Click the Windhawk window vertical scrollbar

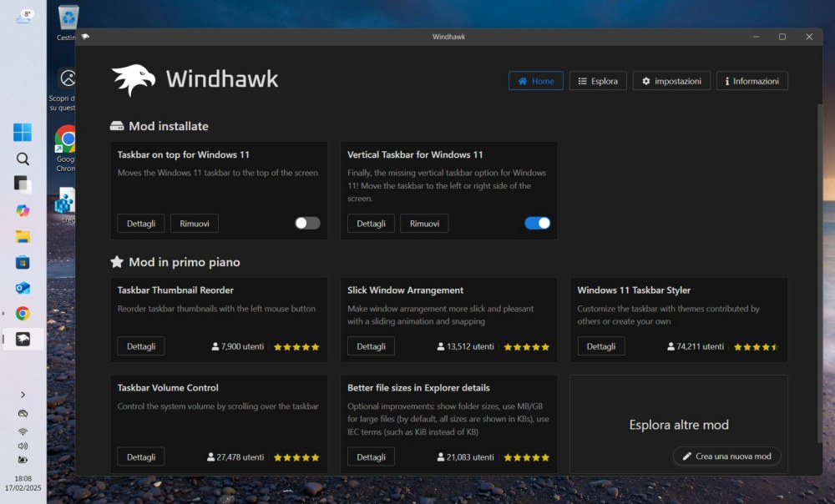pyautogui.click(x=820, y=273)
